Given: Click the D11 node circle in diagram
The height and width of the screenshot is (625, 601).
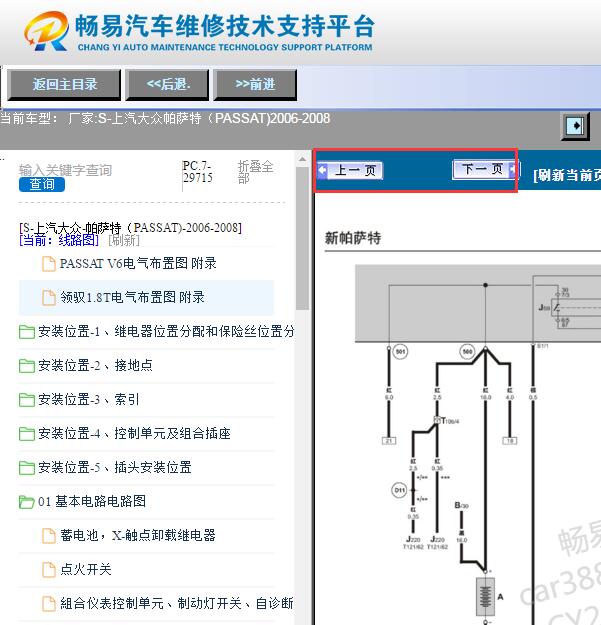Looking at the screenshot, I should 399,491.
